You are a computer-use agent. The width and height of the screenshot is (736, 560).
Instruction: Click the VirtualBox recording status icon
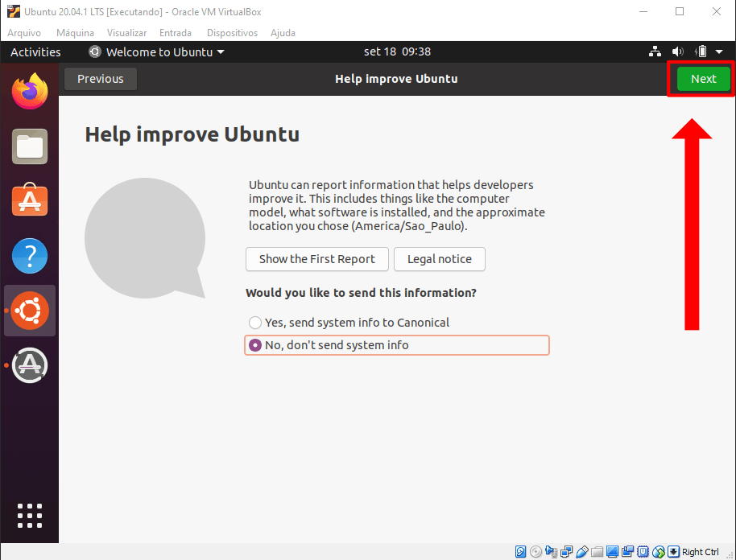coord(627,552)
